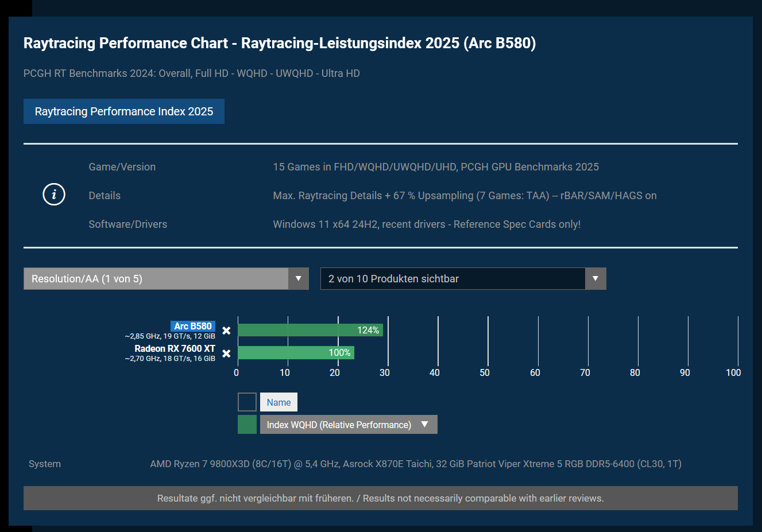Remove Arc B580 with its X icon
Screen dimensions: 762x532
pyautogui.click(x=226, y=331)
